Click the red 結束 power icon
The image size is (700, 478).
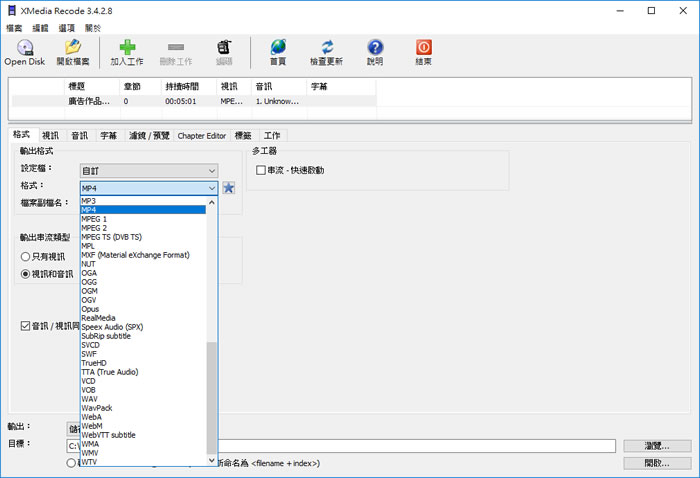point(424,47)
